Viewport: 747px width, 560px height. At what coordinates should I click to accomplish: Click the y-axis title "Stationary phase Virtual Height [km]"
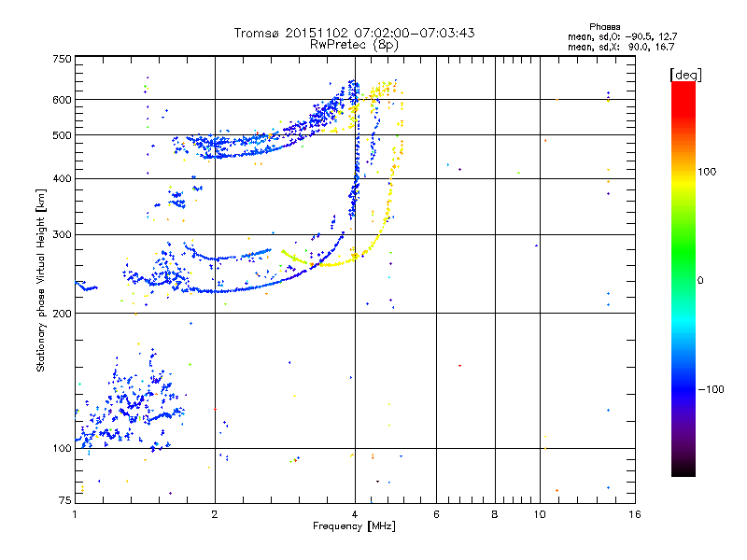coord(41,280)
